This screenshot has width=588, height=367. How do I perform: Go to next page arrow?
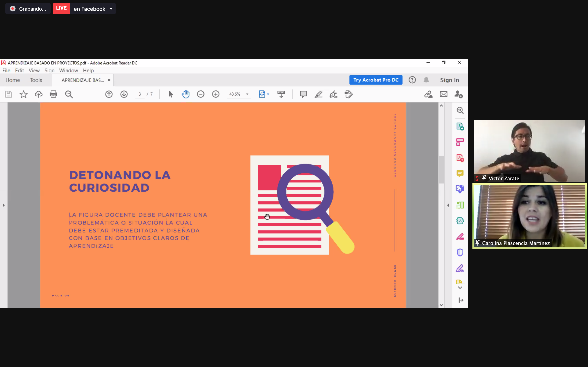point(124,94)
